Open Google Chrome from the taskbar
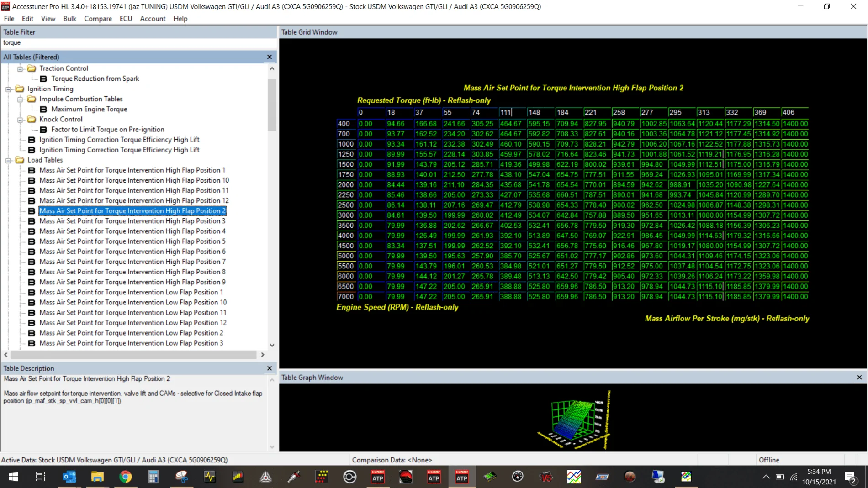The image size is (868, 488). click(x=125, y=477)
